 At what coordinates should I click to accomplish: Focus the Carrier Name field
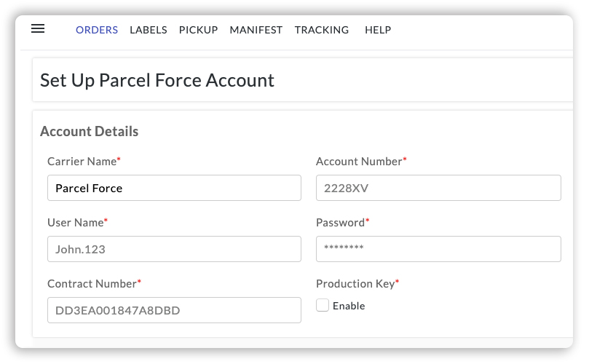[x=174, y=188]
